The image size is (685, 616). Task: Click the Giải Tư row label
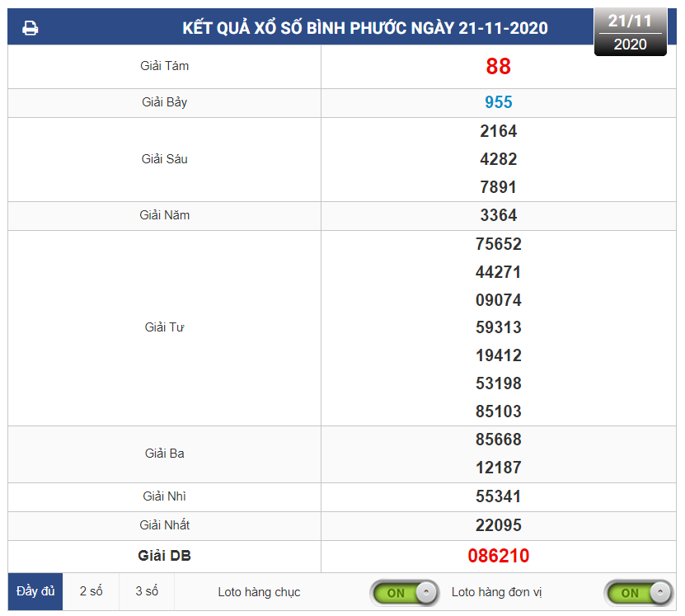[x=164, y=327]
